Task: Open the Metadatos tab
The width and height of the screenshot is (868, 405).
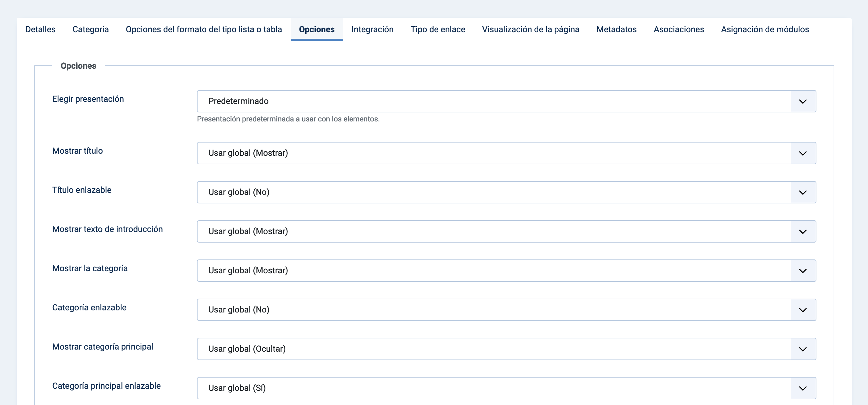Action: (x=616, y=29)
